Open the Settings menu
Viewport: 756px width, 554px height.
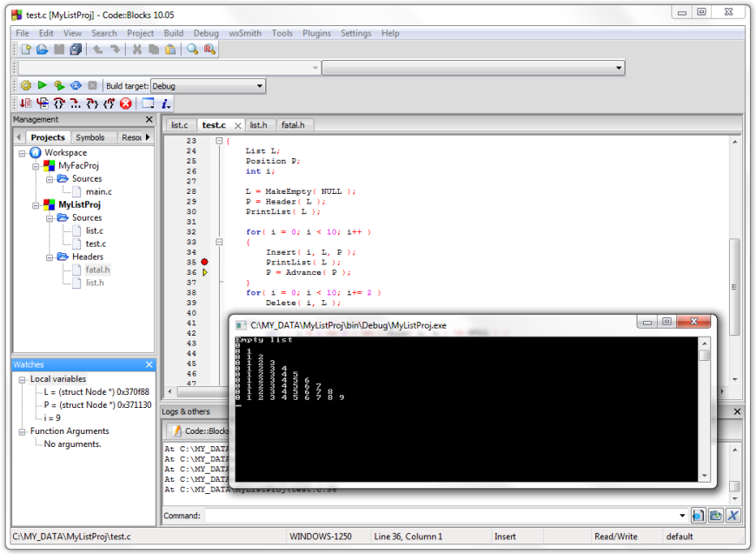(x=355, y=33)
